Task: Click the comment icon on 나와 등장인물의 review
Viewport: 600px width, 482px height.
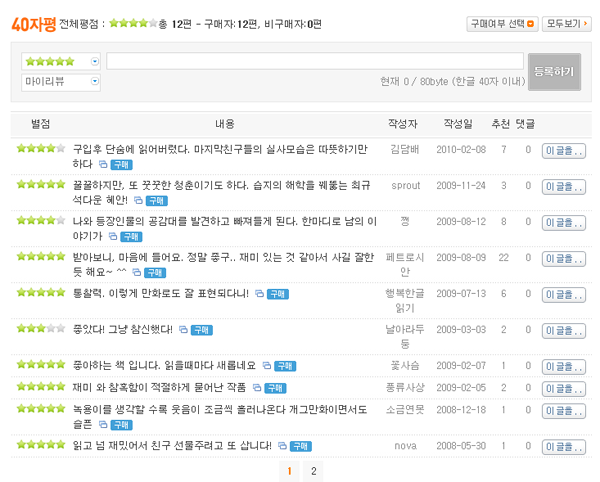Action: 113,236
